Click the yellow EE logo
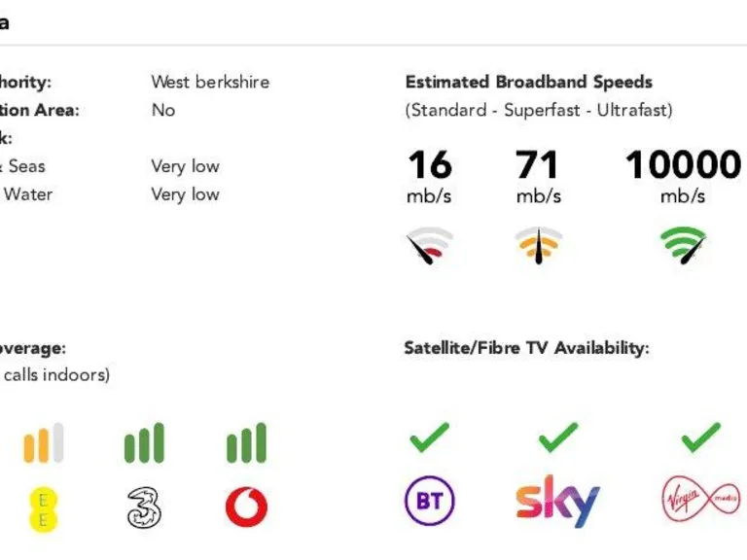This screenshot has width=747, height=560. pos(43,508)
